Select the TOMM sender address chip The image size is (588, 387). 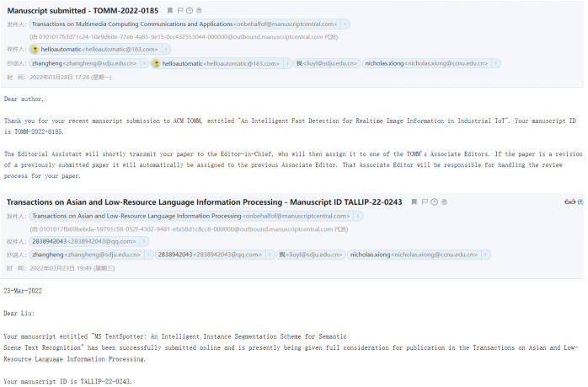click(x=184, y=24)
